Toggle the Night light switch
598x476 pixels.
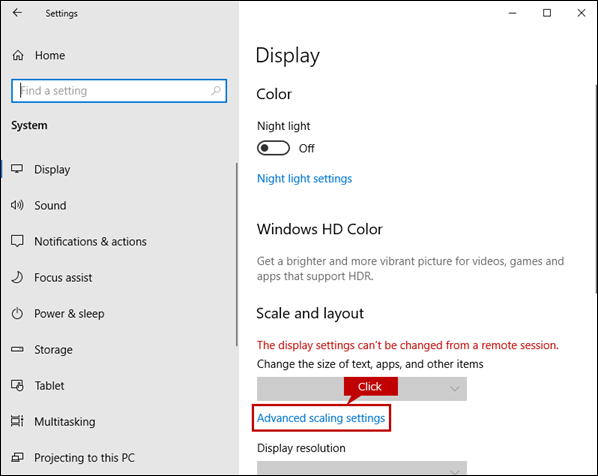pyautogui.click(x=273, y=148)
